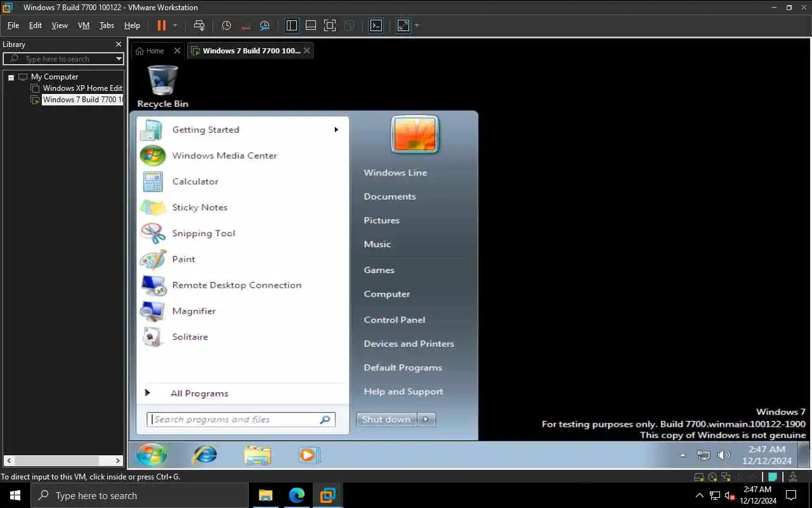Image resolution: width=812 pixels, height=508 pixels.
Task: Open the Library search dropdown arrow
Action: click(119, 58)
